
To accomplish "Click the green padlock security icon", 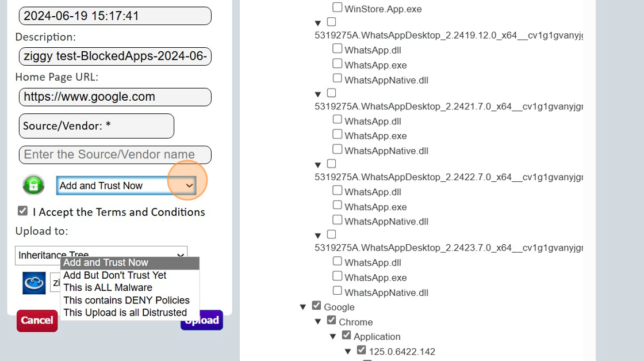I will (33, 184).
